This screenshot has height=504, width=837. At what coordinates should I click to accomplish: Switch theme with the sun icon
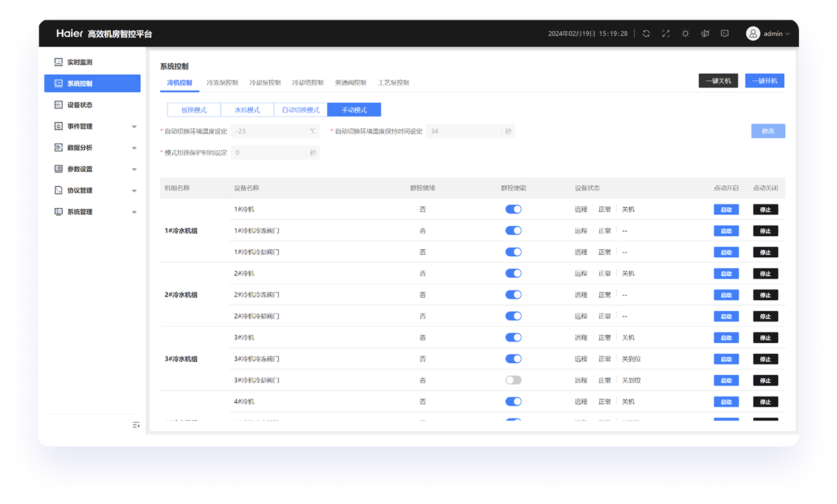[685, 34]
